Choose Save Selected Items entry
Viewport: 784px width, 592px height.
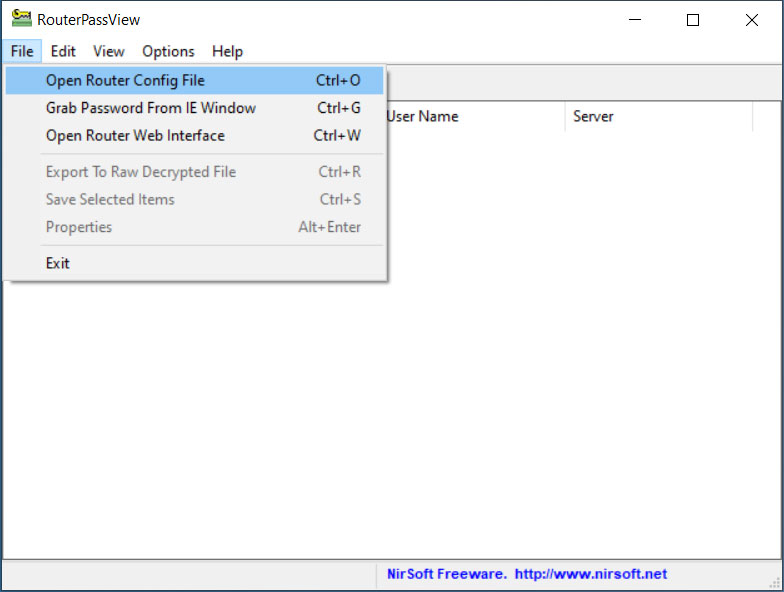194,200
